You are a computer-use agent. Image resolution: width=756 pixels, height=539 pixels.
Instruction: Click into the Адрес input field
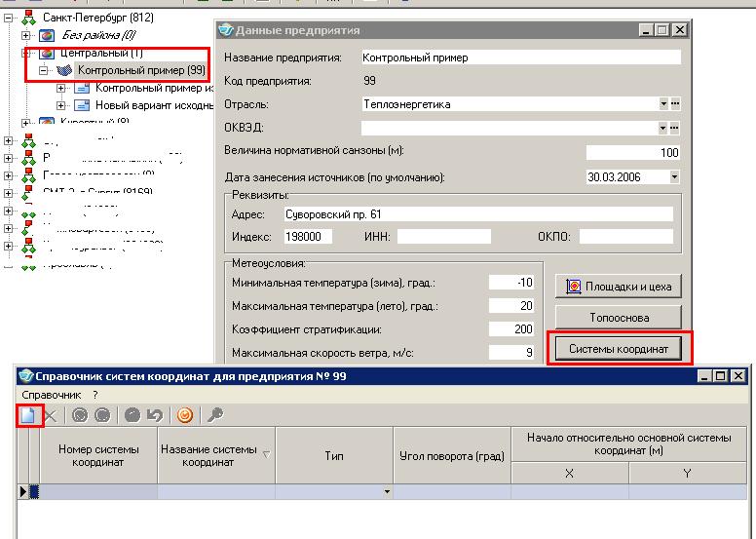(x=477, y=214)
